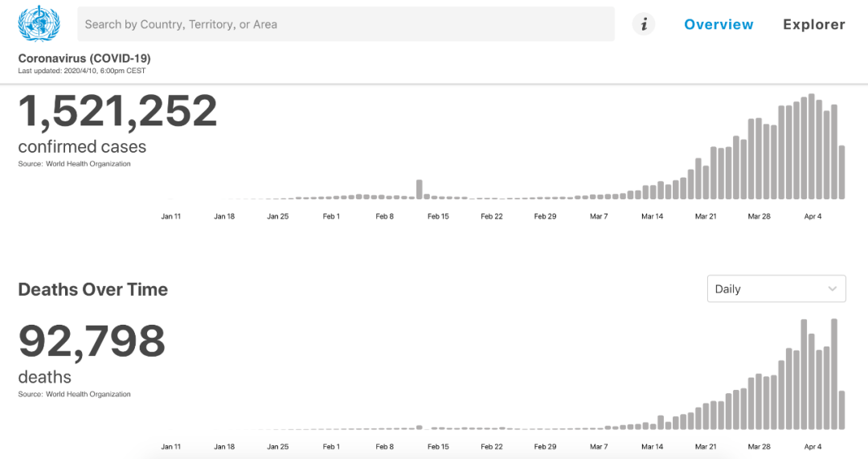Click the 1,521,252 confirmed cases number
The height and width of the screenshot is (459, 868).
click(118, 111)
